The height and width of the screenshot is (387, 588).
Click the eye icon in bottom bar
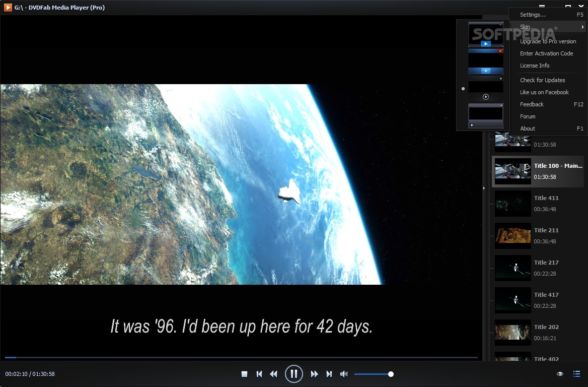coord(560,374)
